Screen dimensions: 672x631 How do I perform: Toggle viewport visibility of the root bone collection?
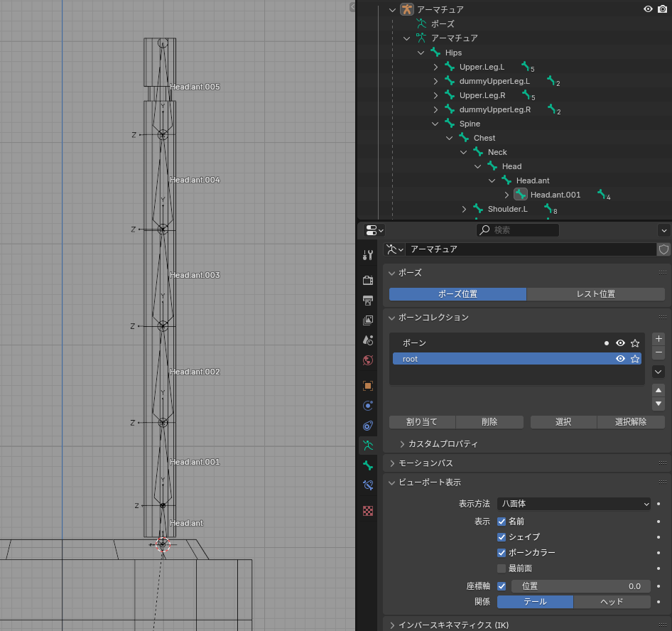[620, 359]
